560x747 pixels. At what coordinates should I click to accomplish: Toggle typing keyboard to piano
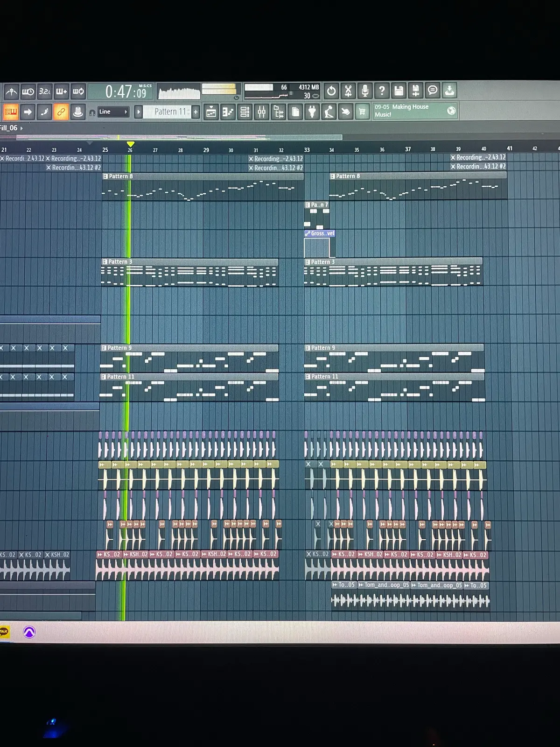10,112
